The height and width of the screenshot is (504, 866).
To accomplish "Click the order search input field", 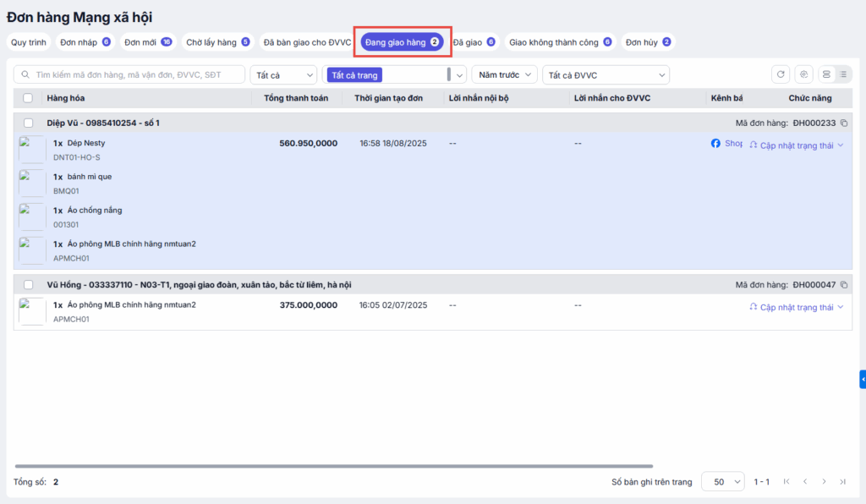I will click(129, 74).
